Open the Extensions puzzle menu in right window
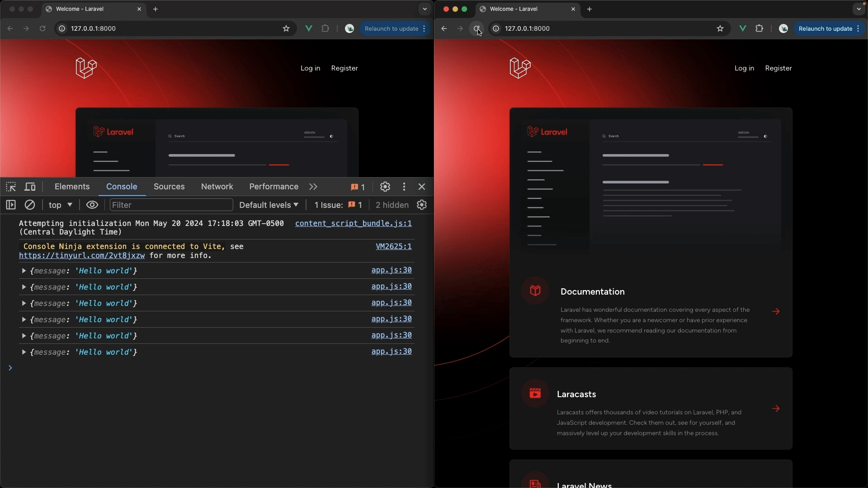The height and width of the screenshot is (488, 868). (759, 28)
